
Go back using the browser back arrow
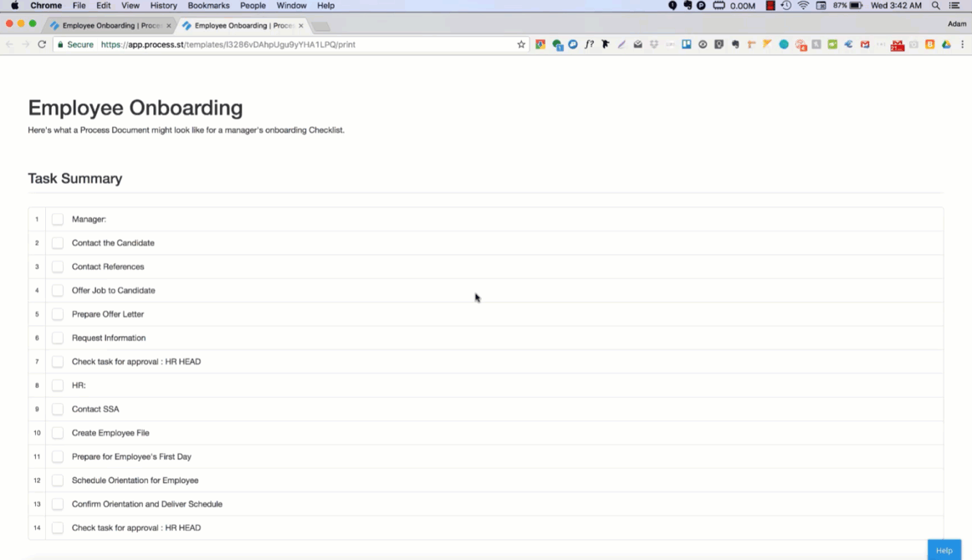click(9, 44)
